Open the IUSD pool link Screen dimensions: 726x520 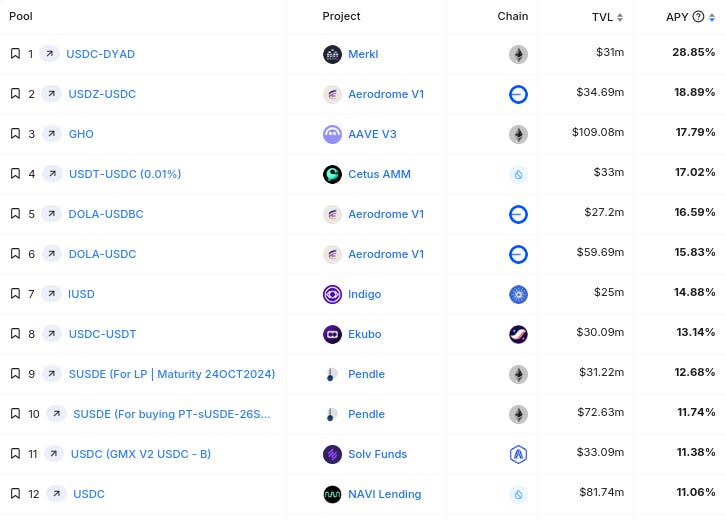click(x=81, y=294)
